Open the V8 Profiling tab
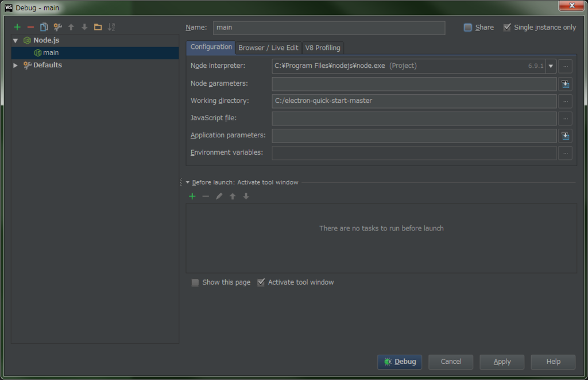 point(323,48)
